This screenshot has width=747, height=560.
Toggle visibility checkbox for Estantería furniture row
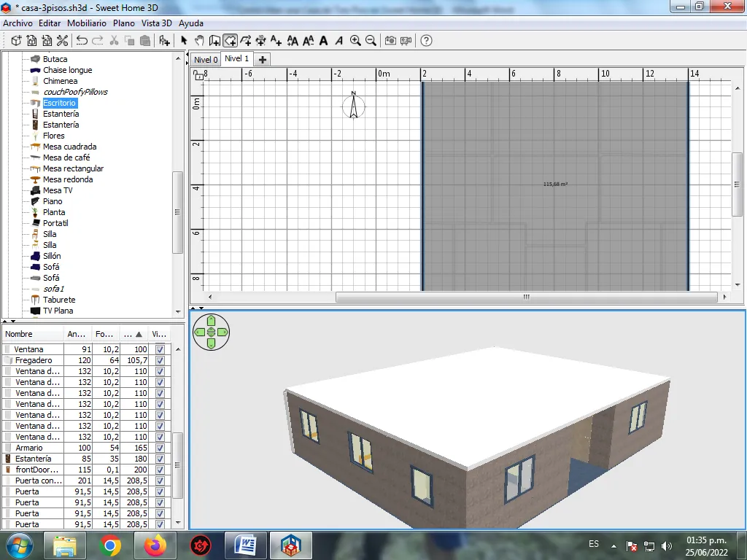tap(160, 459)
